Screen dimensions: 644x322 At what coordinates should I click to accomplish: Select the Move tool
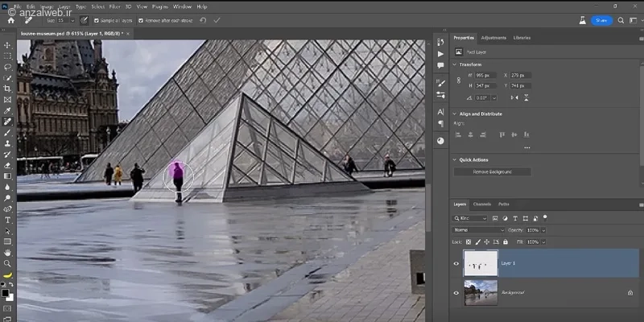point(7,45)
